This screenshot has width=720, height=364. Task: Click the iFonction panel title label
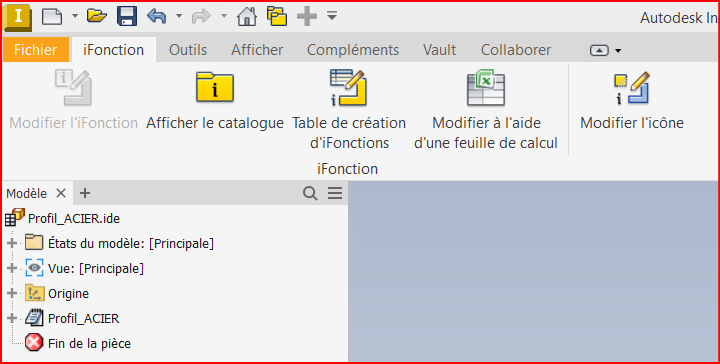tap(348, 168)
